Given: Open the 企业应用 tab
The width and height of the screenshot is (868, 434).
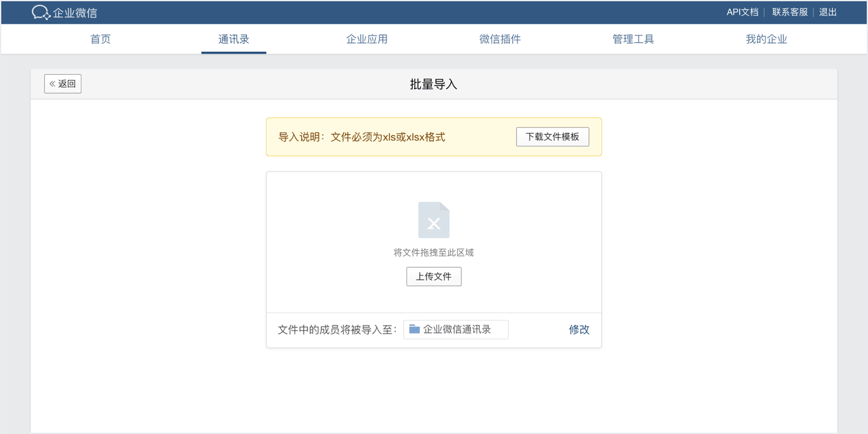Looking at the screenshot, I should pos(367,39).
